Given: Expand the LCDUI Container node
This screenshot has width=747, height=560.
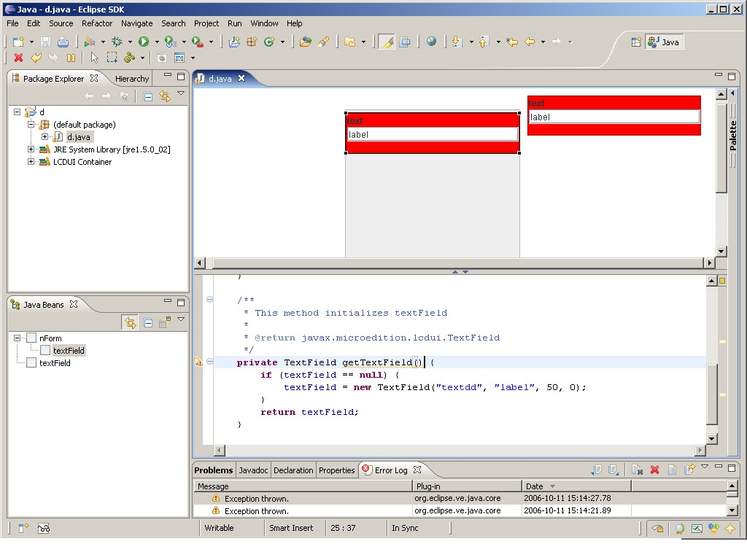Looking at the screenshot, I should click(x=31, y=162).
